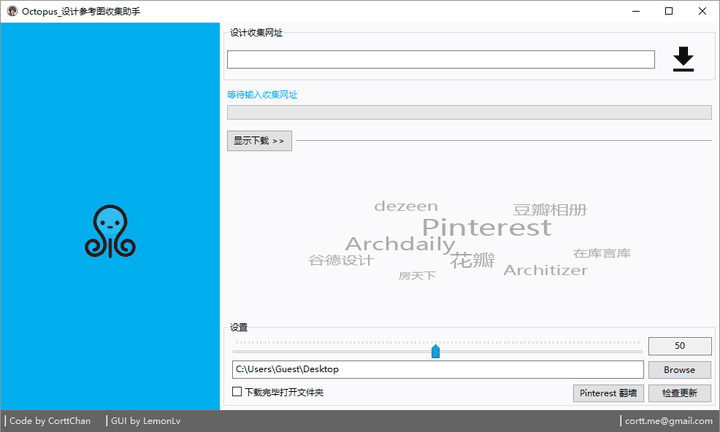Click 花瓣 in the word cloud

[x=472, y=260]
